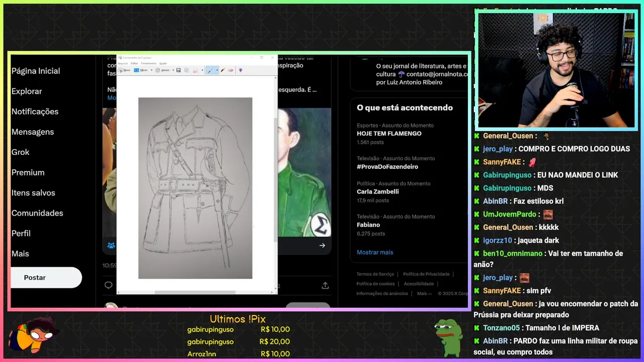Open the Ferramentas menu
644x362 pixels.
[148, 63]
